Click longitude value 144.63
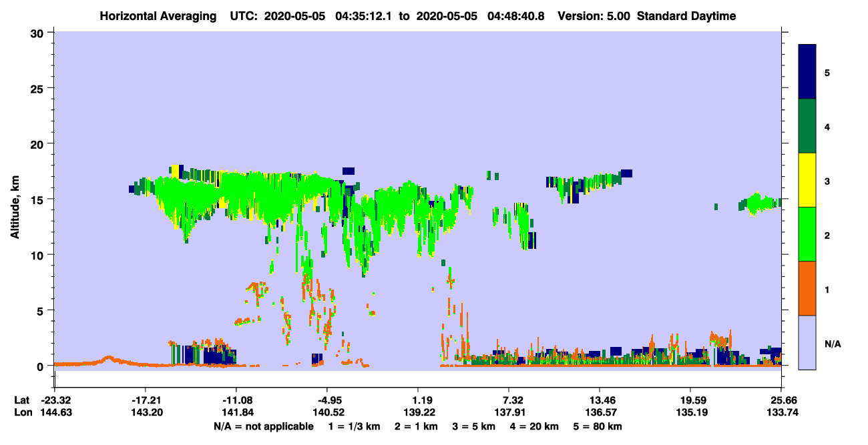 pos(55,412)
